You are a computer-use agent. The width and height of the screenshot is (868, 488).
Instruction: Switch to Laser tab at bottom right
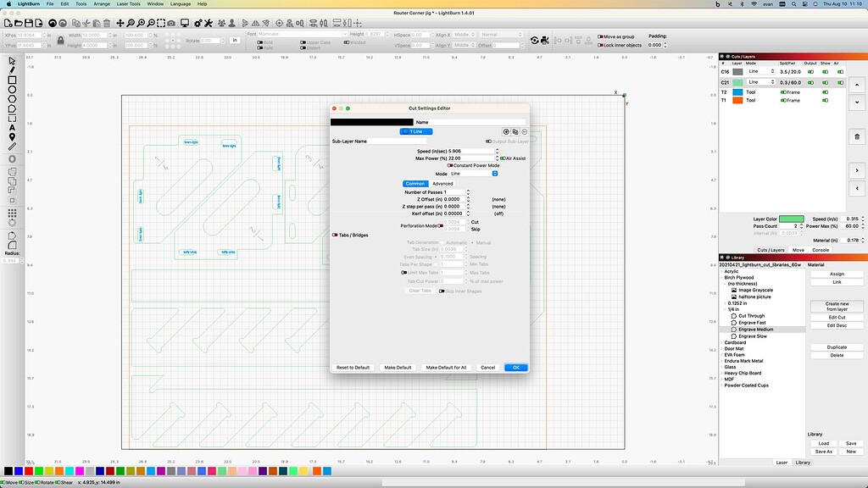pos(782,463)
